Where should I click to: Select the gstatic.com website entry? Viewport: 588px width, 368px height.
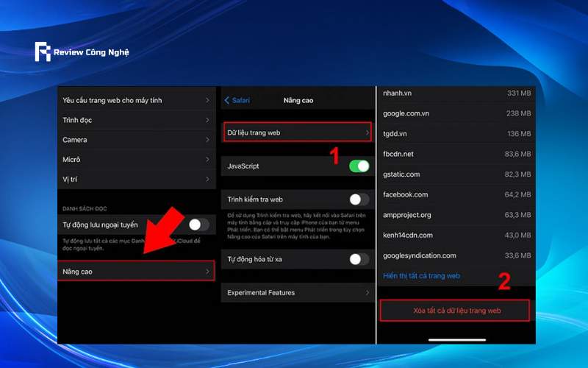456,174
